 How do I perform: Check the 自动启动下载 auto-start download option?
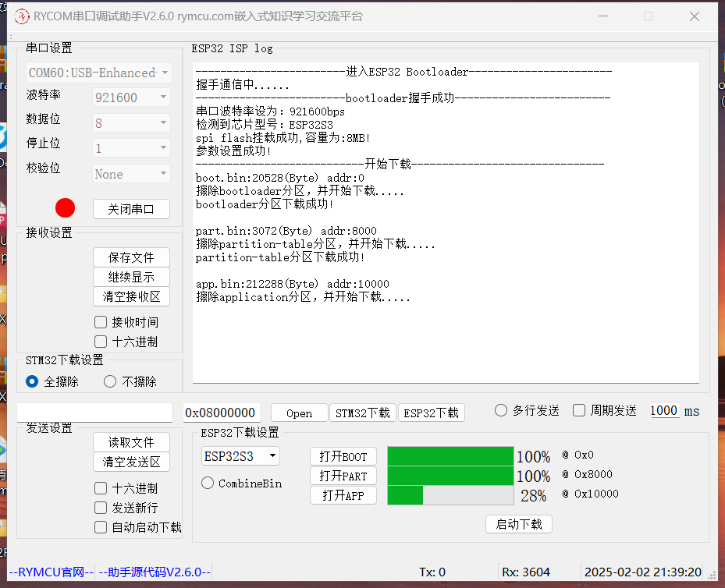coord(101,527)
